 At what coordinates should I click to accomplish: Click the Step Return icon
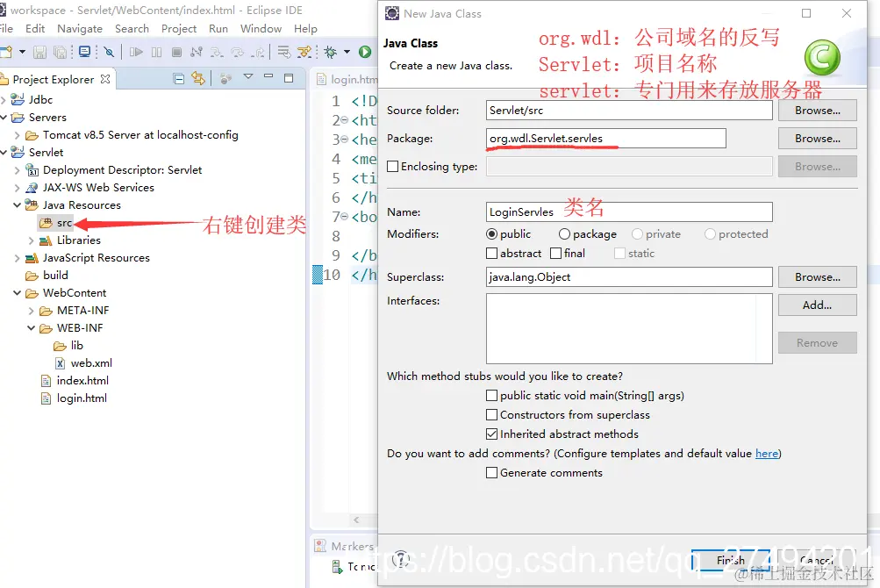[x=258, y=53]
